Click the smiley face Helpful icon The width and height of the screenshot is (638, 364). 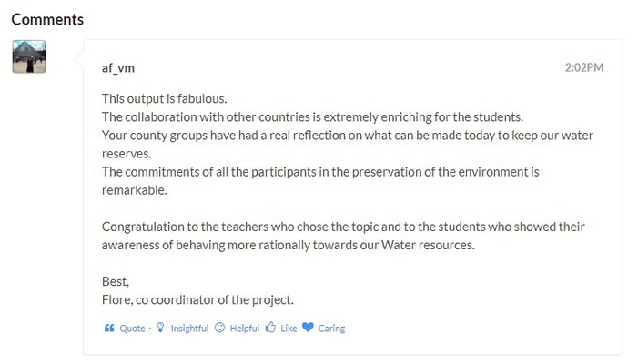(219, 328)
